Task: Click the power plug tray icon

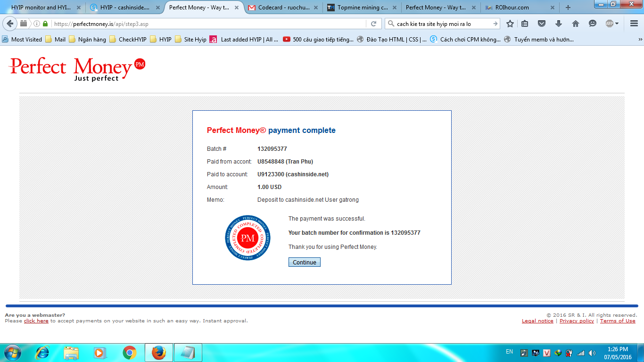Action: pos(570,353)
